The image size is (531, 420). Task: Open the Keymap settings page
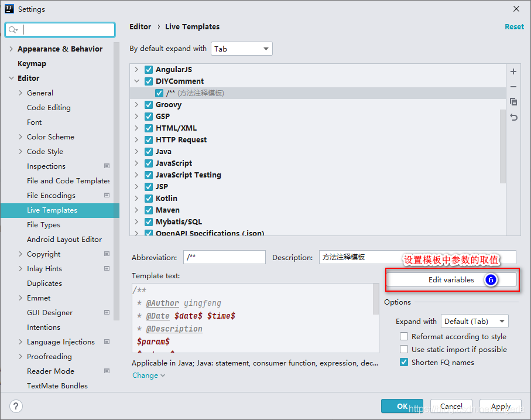click(x=32, y=64)
